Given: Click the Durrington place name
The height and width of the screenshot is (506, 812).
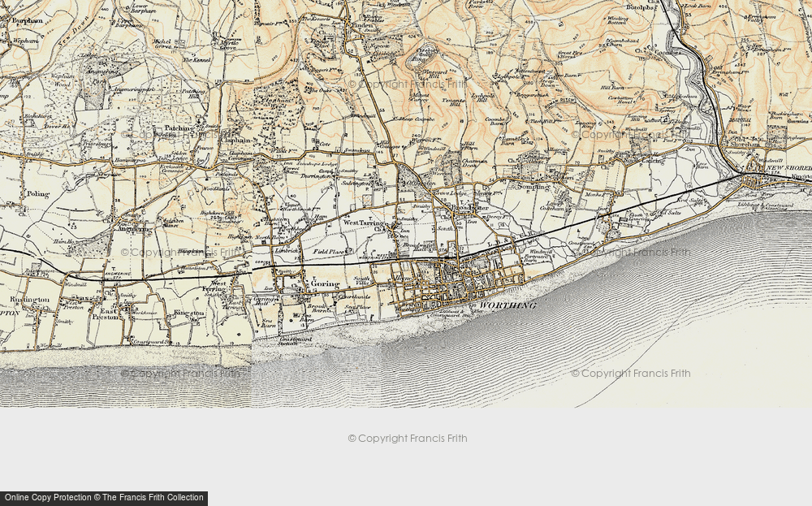Looking at the screenshot, I should pyautogui.click(x=316, y=176).
